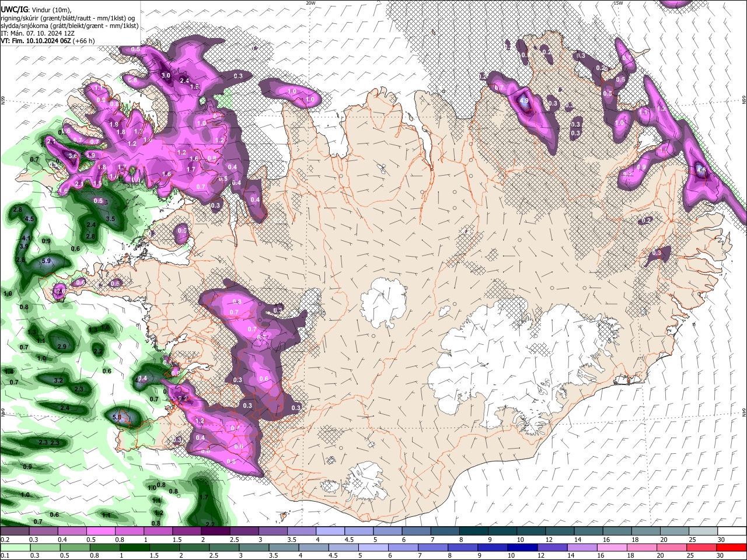Click the light pink 16 swatch in rain scale
Screen dimensions: 747x560
(x=612, y=547)
